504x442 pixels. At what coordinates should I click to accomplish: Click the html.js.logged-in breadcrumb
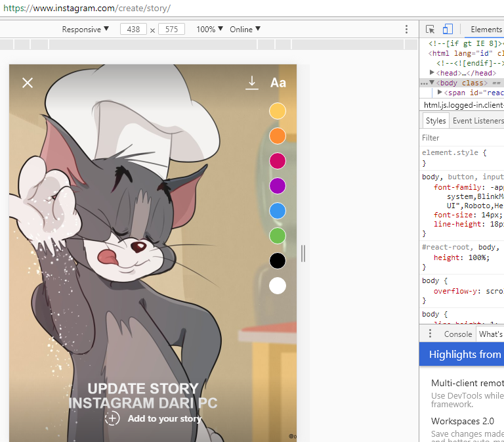click(x=464, y=105)
